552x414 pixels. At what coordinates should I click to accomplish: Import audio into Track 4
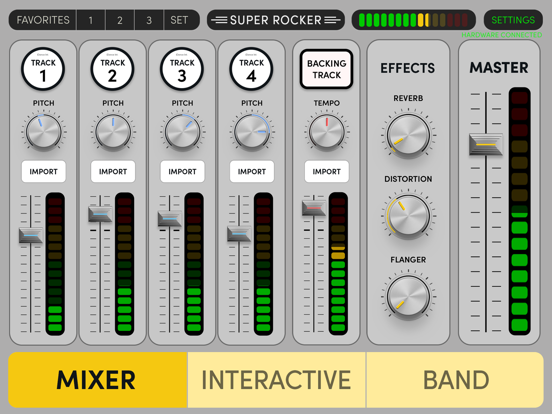coord(252,171)
